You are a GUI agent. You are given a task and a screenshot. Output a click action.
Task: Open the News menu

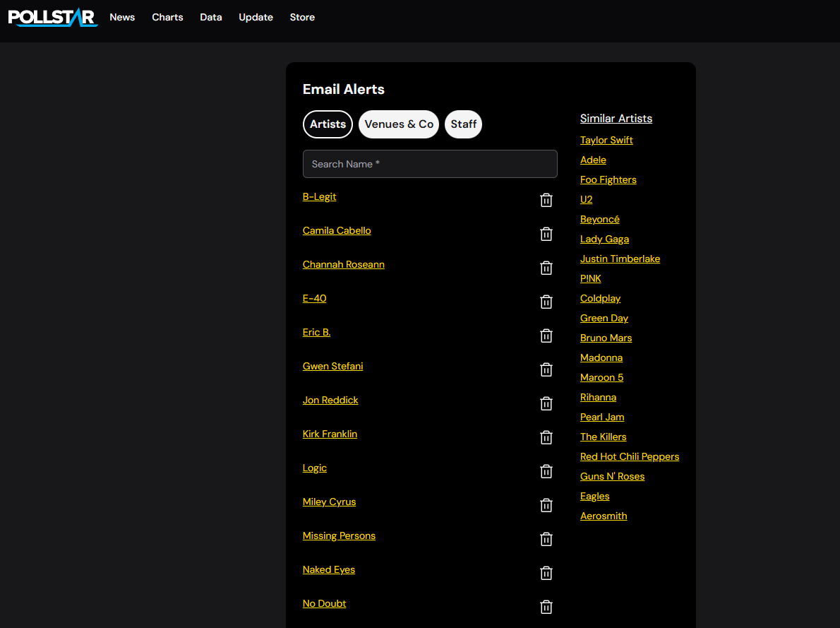pos(122,17)
